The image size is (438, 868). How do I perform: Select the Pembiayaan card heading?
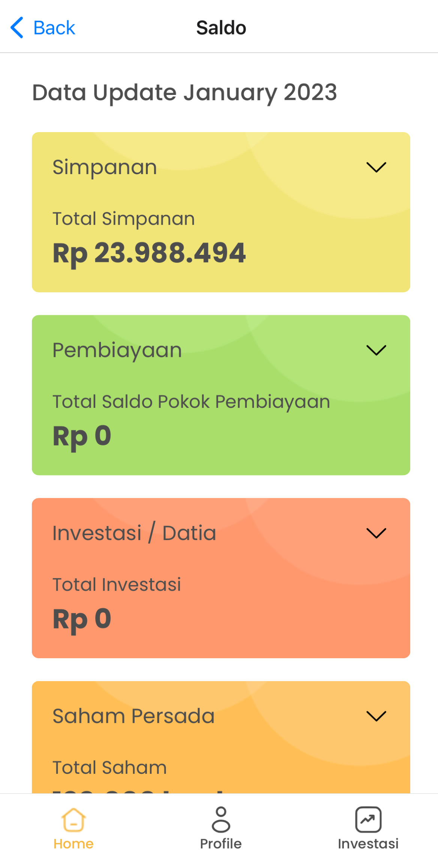(117, 351)
